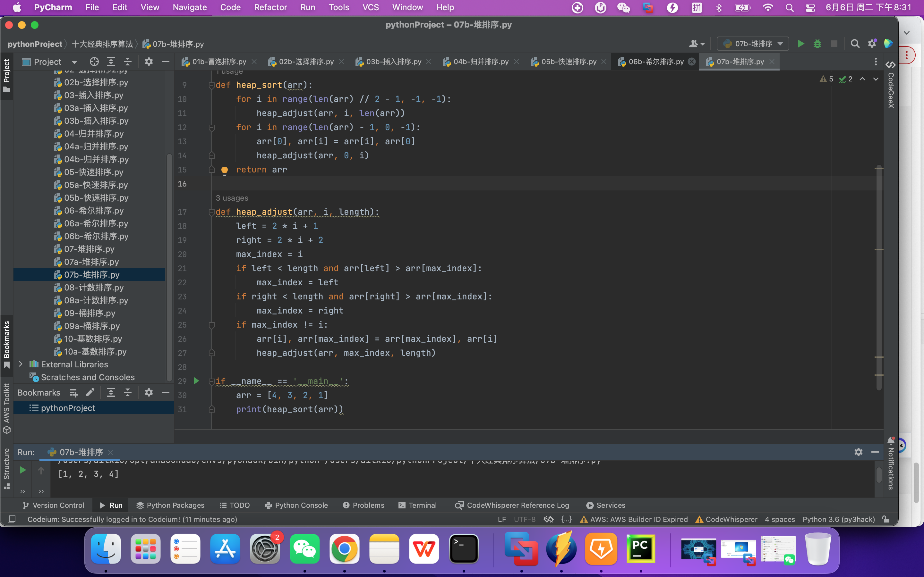This screenshot has width=924, height=577.
Task: Run the 07b-堆排序 configuration with the play icon
Action: pos(801,44)
